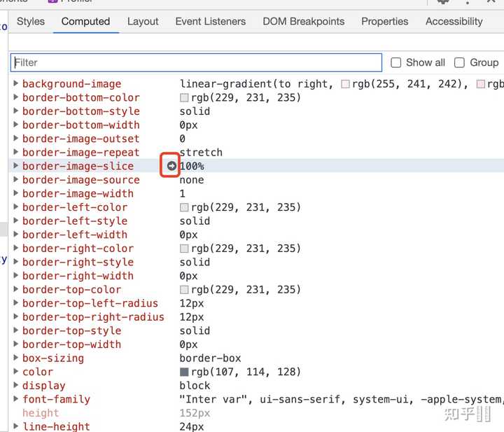The width and height of the screenshot is (504, 432).
Task: Expand the border-bottom-color property
Action: (x=15, y=97)
